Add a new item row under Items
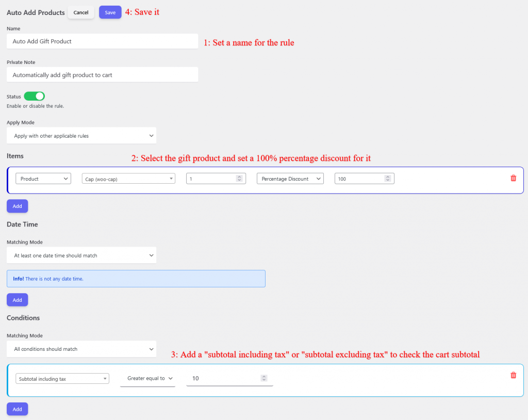Viewport: 528px width, 420px height. pyautogui.click(x=17, y=206)
